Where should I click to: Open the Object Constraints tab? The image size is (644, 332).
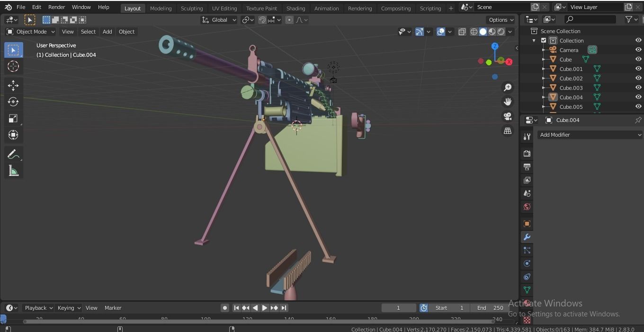tap(527, 276)
